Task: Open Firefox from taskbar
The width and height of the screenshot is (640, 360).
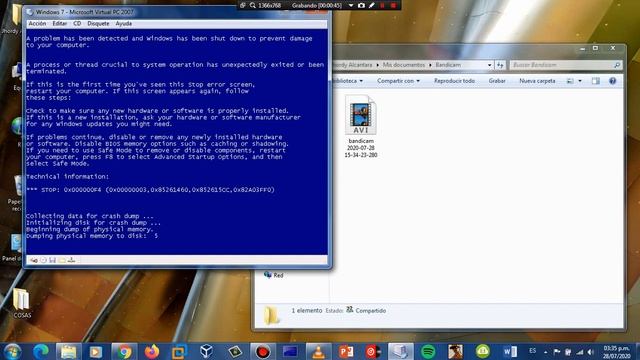Action: coord(151,351)
